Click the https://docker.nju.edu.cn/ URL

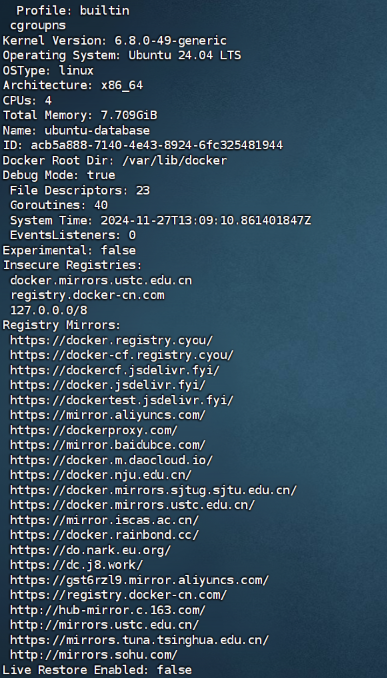pyautogui.click(x=101, y=475)
